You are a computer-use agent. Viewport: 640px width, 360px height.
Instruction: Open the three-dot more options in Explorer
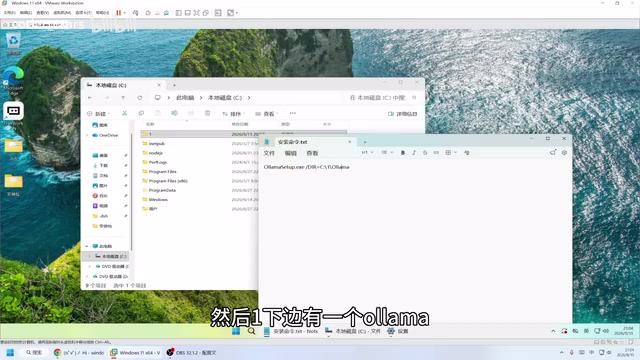(x=293, y=113)
